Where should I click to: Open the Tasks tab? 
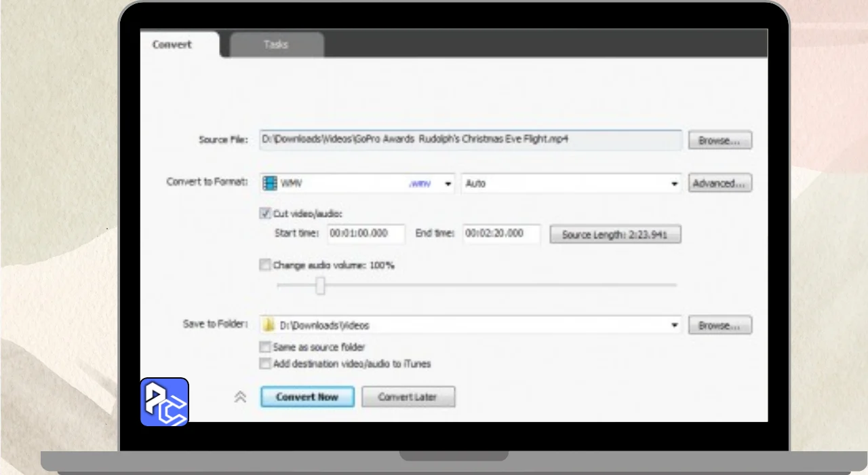click(x=276, y=45)
